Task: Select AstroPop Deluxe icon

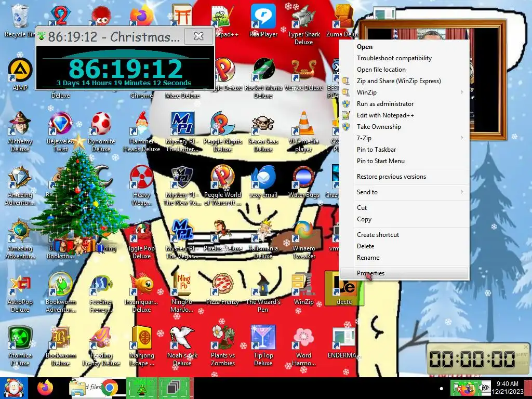Action: click(20, 292)
